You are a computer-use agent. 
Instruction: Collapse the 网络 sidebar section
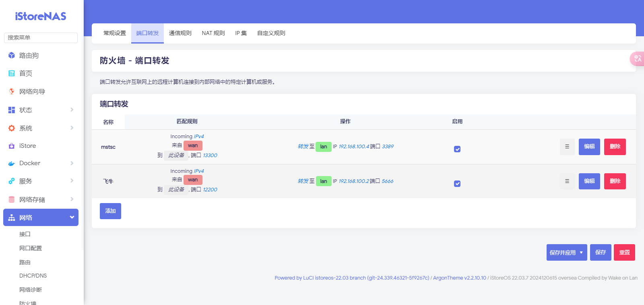(x=72, y=218)
